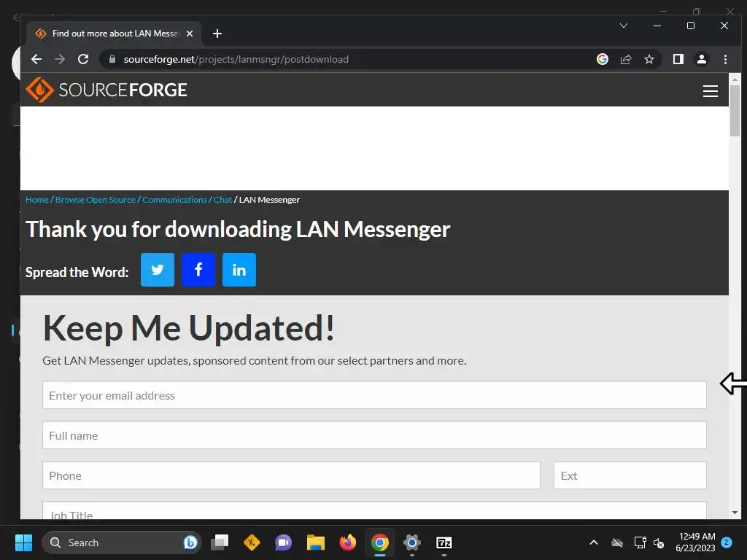Open Task View on taskbar
This screenshot has height=560, width=747.
point(220,542)
